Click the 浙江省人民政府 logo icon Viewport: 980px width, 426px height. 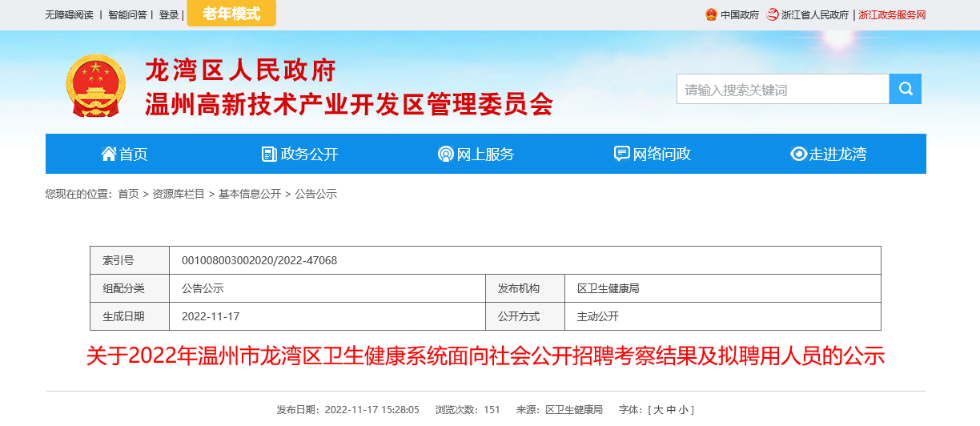point(773,14)
